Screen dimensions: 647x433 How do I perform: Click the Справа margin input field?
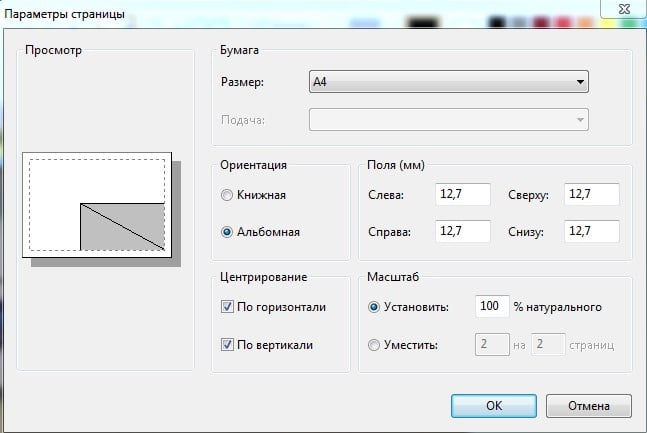tap(463, 231)
